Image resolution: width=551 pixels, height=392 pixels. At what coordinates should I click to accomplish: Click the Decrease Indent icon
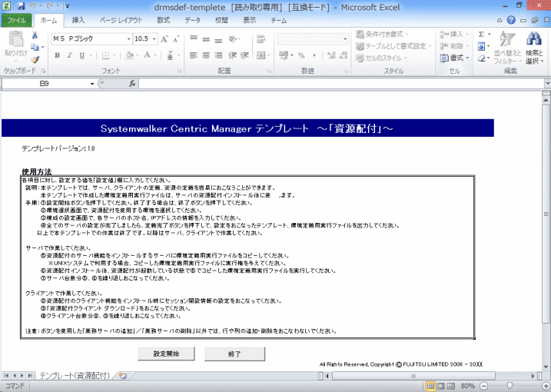click(x=233, y=55)
